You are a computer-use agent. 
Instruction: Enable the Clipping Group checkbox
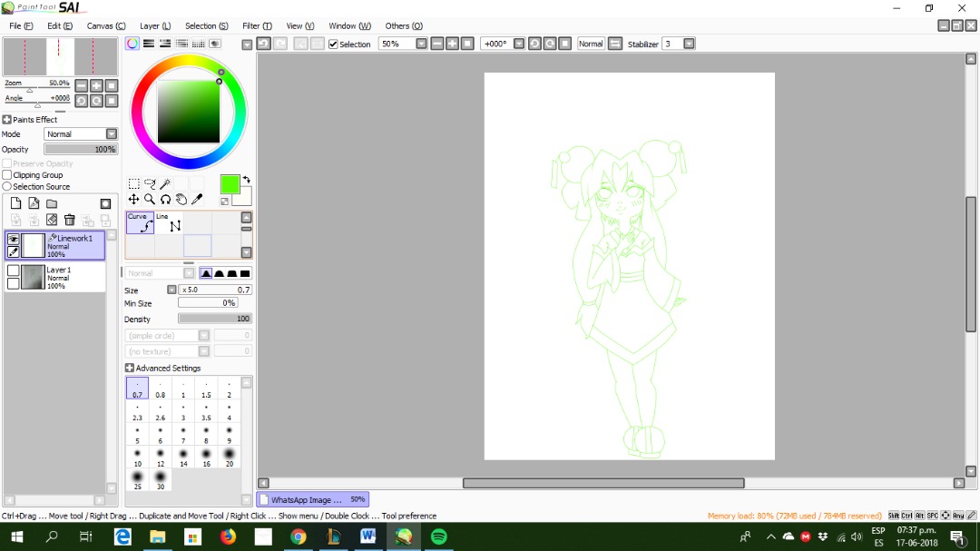pos(7,175)
